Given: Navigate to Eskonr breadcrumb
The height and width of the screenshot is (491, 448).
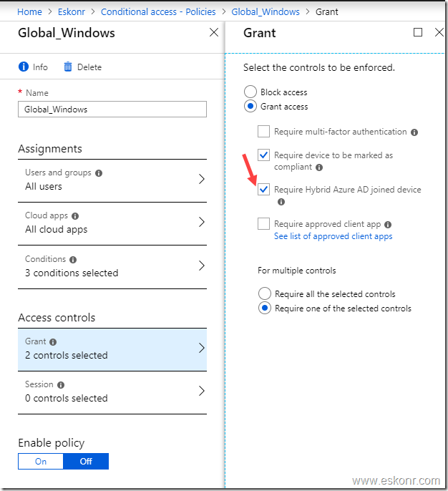Looking at the screenshot, I should tap(72, 12).
